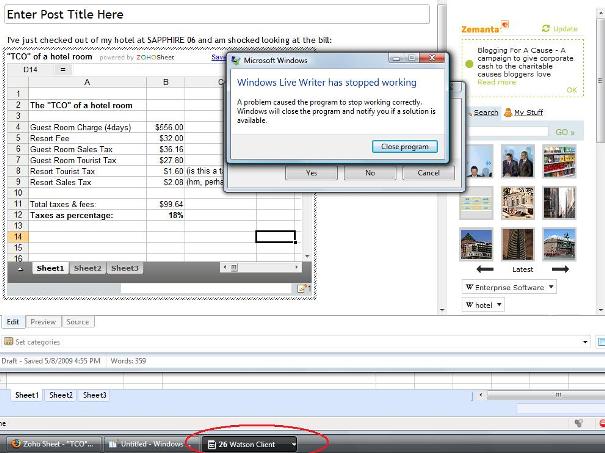The width and height of the screenshot is (605, 453).
Task: Click the My Stuff person icon
Action: 508,112
